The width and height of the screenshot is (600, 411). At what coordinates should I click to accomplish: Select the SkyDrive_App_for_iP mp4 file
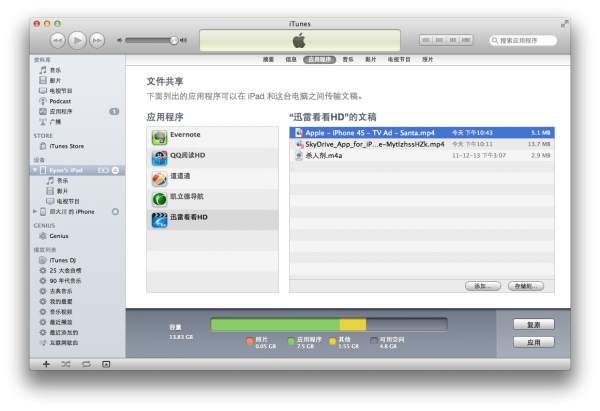click(x=422, y=144)
